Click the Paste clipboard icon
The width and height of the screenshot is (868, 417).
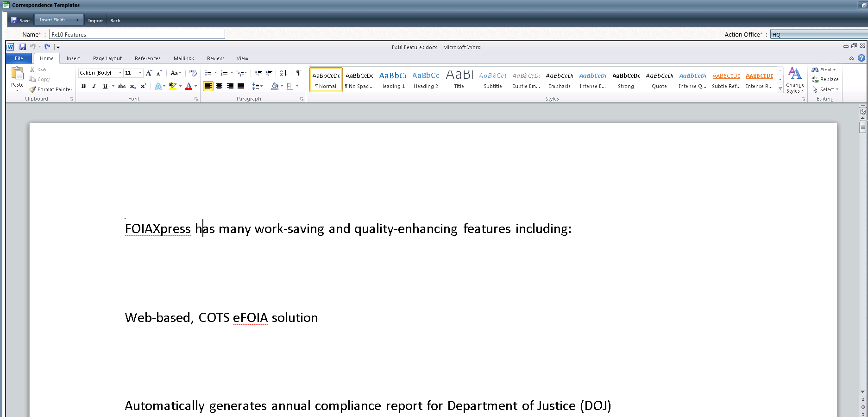tap(17, 73)
